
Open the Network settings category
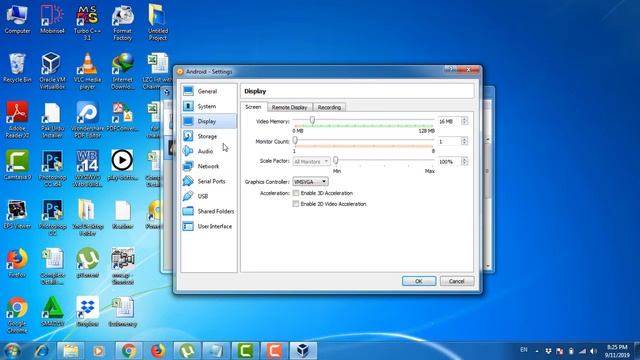209,166
